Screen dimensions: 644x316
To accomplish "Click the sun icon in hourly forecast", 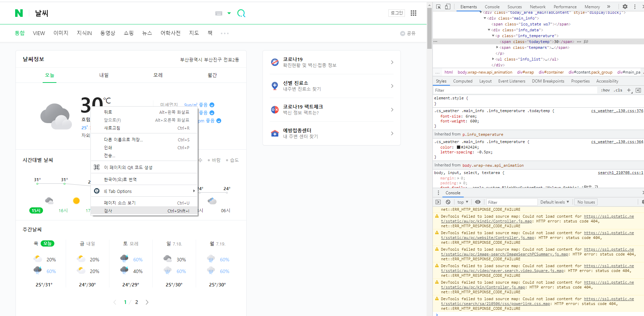I will click(76, 200).
